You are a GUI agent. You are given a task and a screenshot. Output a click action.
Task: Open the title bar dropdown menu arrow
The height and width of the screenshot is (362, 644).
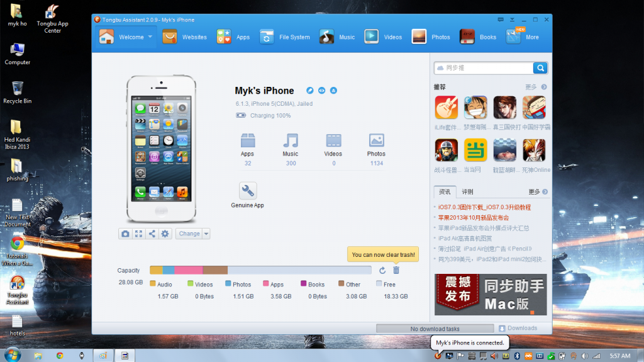512,20
